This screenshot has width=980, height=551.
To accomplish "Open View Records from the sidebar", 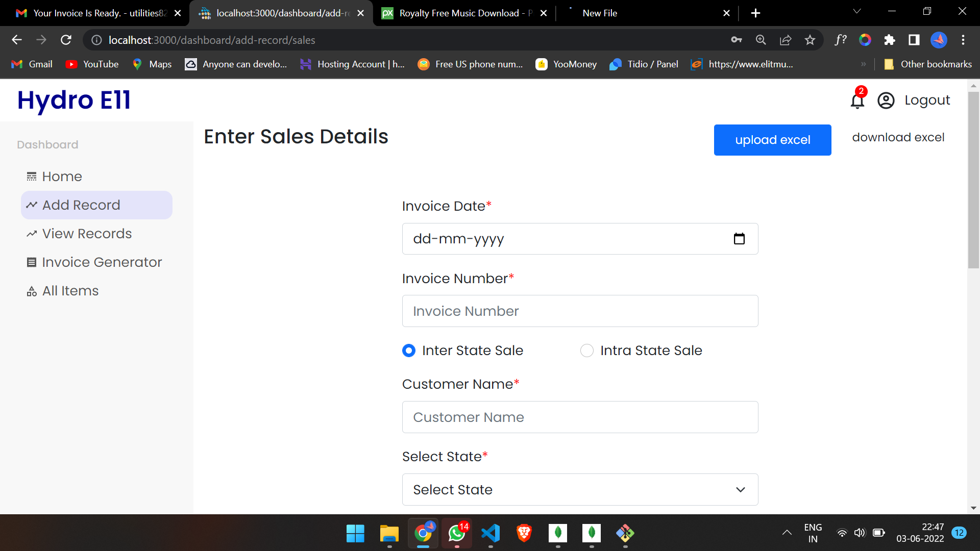I will [86, 233].
